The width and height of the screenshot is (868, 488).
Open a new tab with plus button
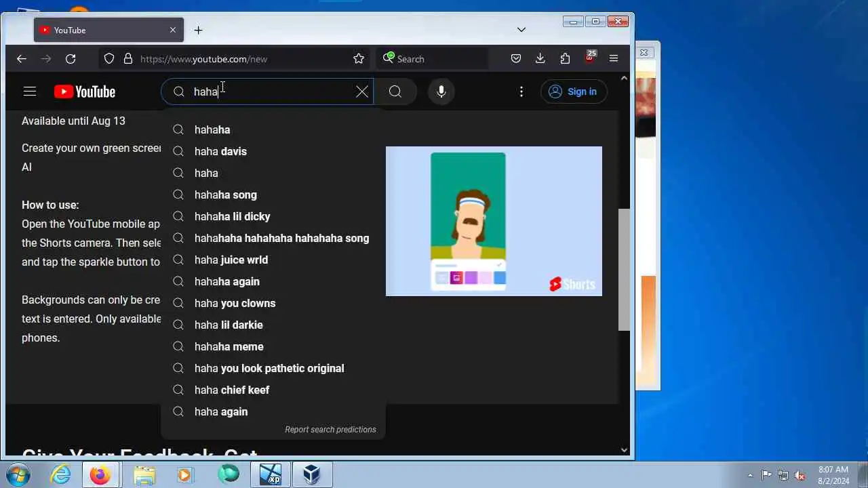click(198, 30)
